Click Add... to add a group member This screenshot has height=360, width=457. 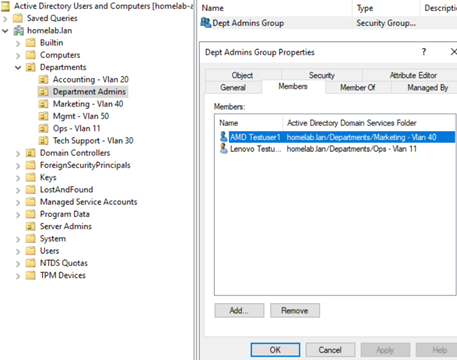tap(239, 311)
